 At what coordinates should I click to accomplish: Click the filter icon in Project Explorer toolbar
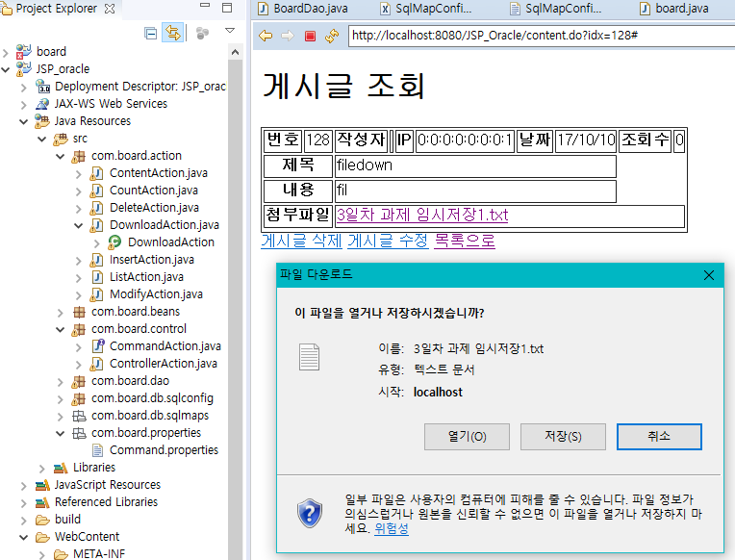click(x=202, y=34)
